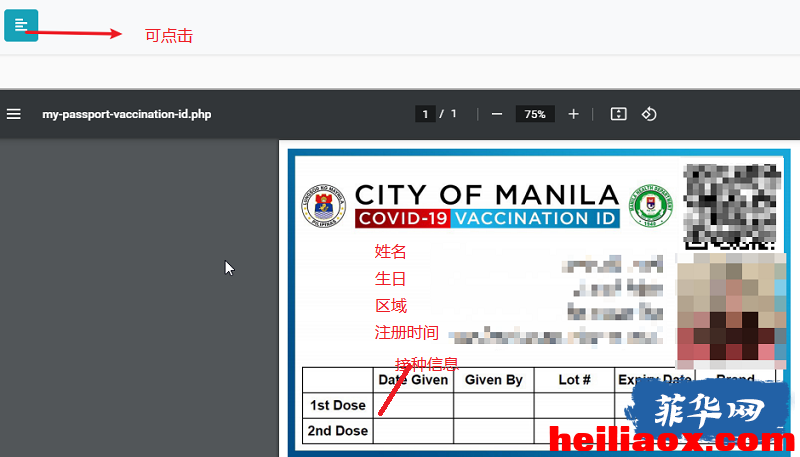Click the fit to page icon
This screenshot has height=457, width=800.
[618, 114]
